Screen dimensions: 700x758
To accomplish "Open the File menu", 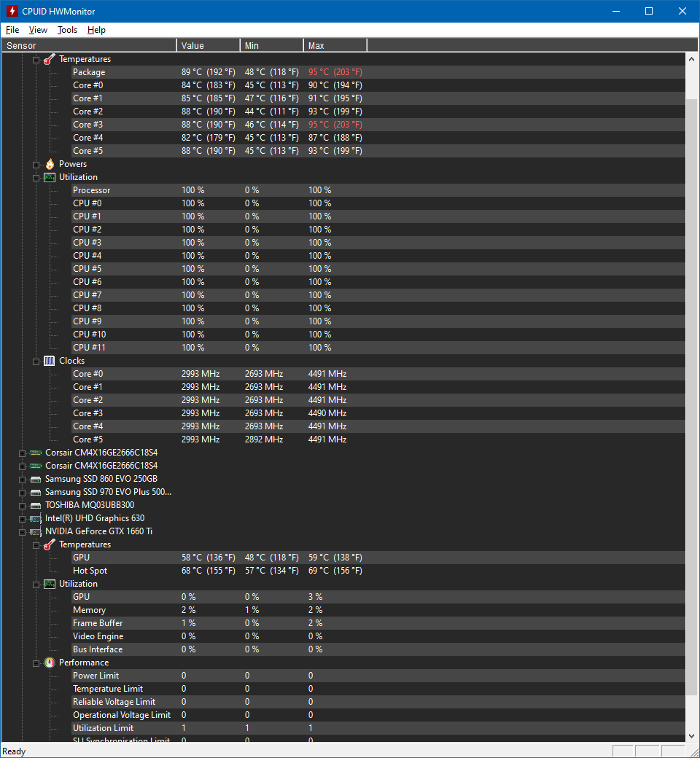I will (x=12, y=30).
